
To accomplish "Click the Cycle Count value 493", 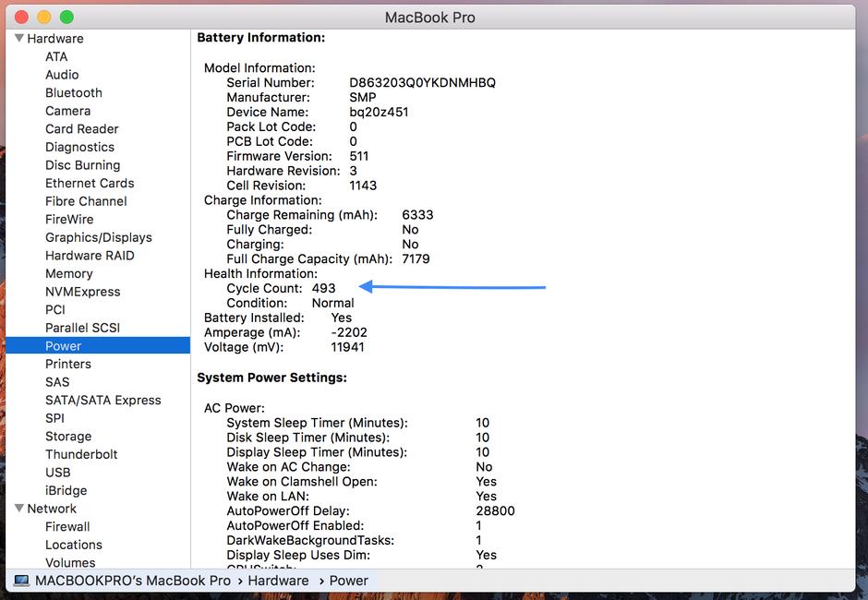I will 324,288.
